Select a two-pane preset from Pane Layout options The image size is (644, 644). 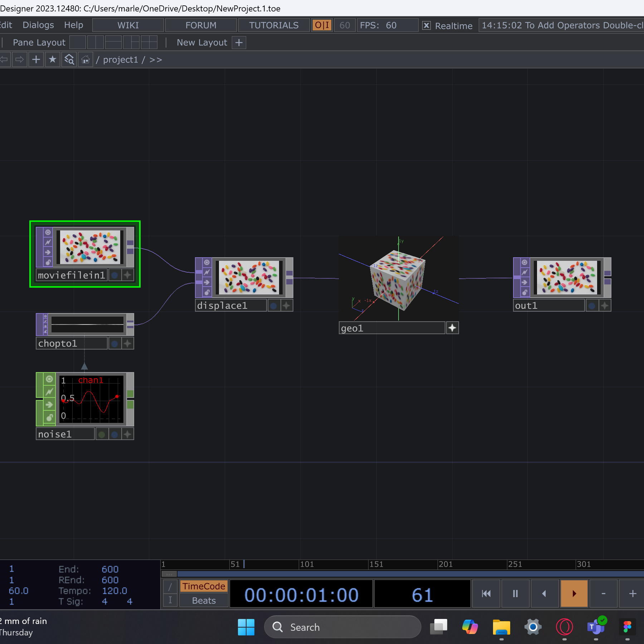(x=96, y=42)
